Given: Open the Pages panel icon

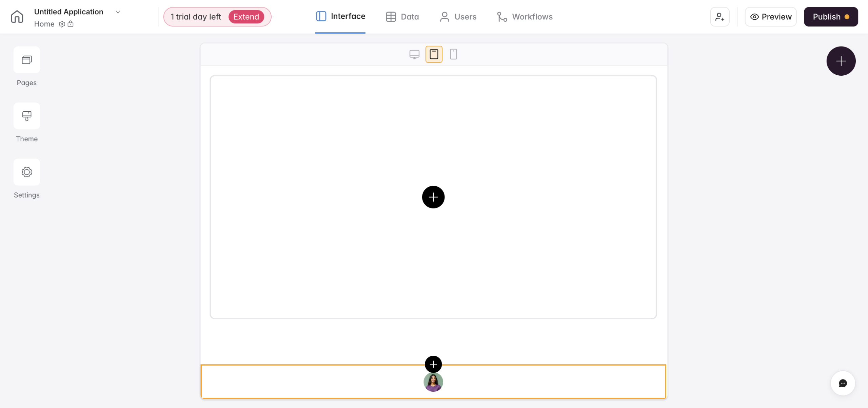Looking at the screenshot, I should point(27,60).
